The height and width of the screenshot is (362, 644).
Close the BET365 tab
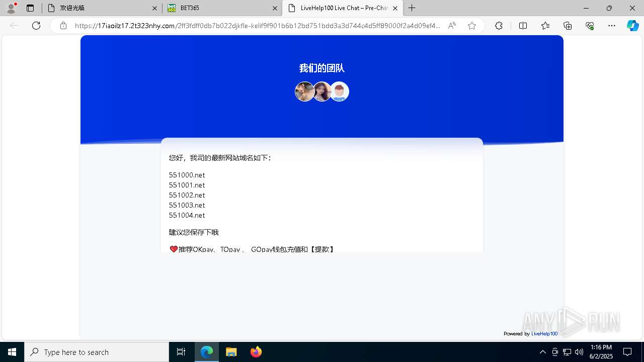(275, 8)
